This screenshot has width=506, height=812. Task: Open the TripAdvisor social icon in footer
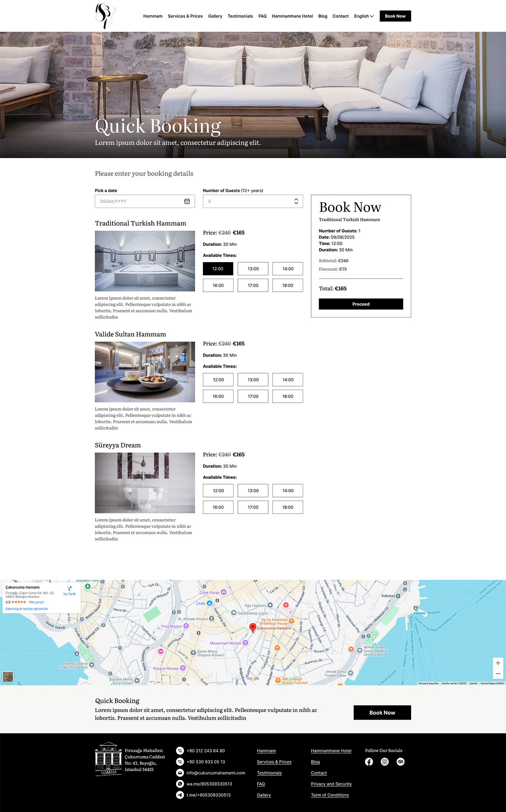coord(401,762)
